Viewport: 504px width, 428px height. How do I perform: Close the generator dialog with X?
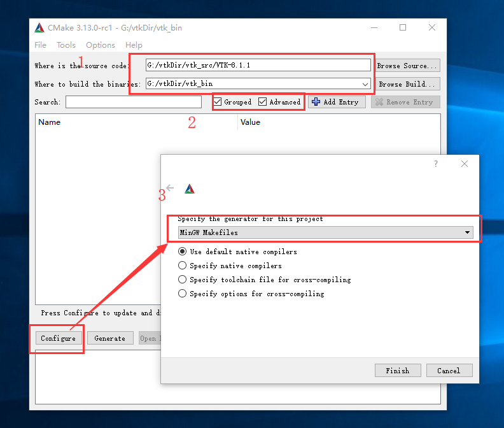pos(465,164)
